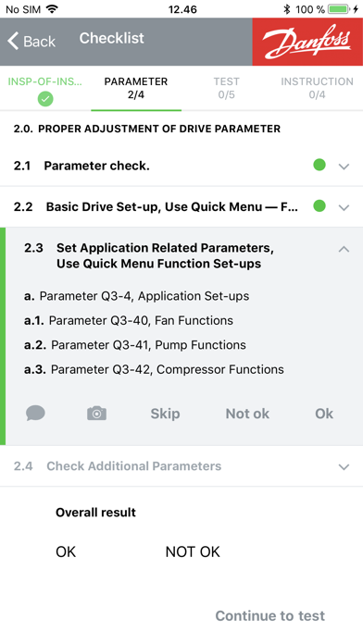363x644 pixels.
Task: Tap the green checkmark under INSP-OF-INS tab
Action: click(x=45, y=99)
